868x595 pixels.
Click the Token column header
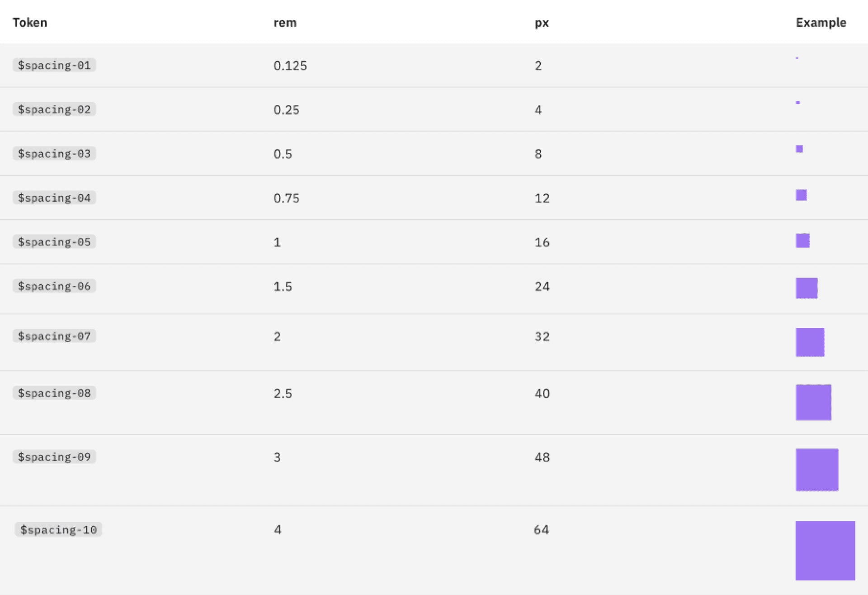(30, 23)
